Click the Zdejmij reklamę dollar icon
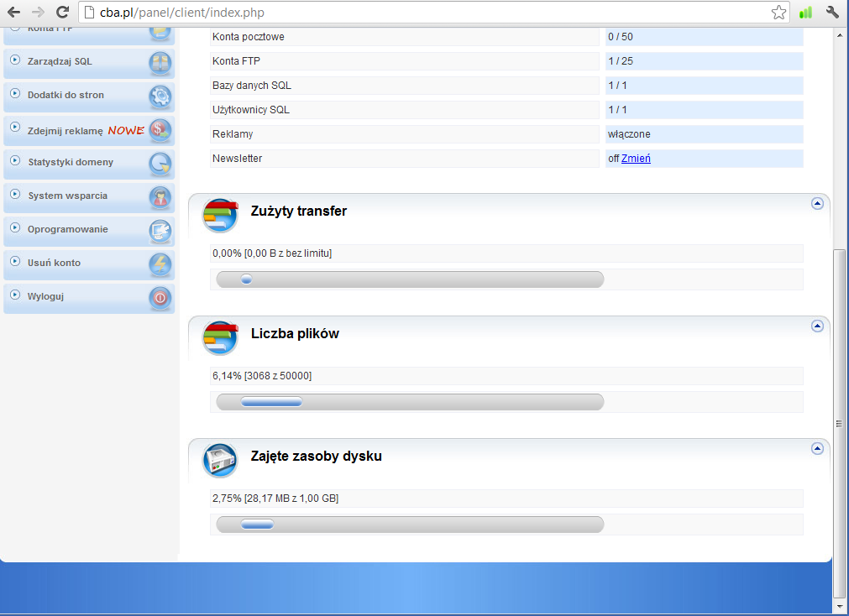This screenshot has height=616, width=849. point(160,130)
